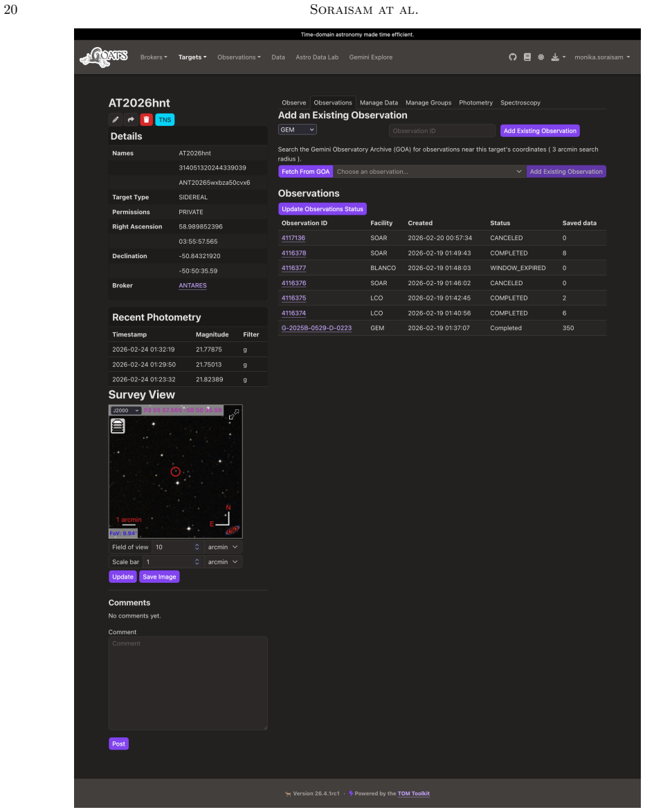Click the BLANCO facility cell
The height and width of the screenshot is (812, 645).
tap(383, 269)
